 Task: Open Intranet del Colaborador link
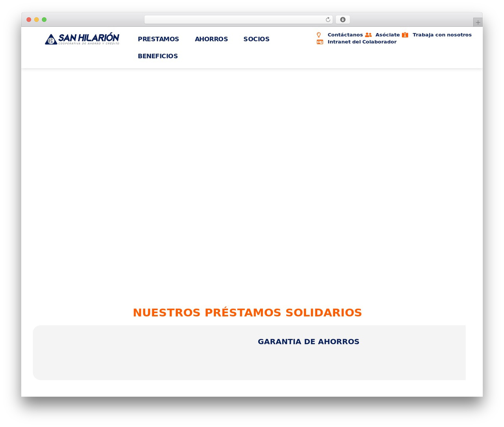(362, 42)
